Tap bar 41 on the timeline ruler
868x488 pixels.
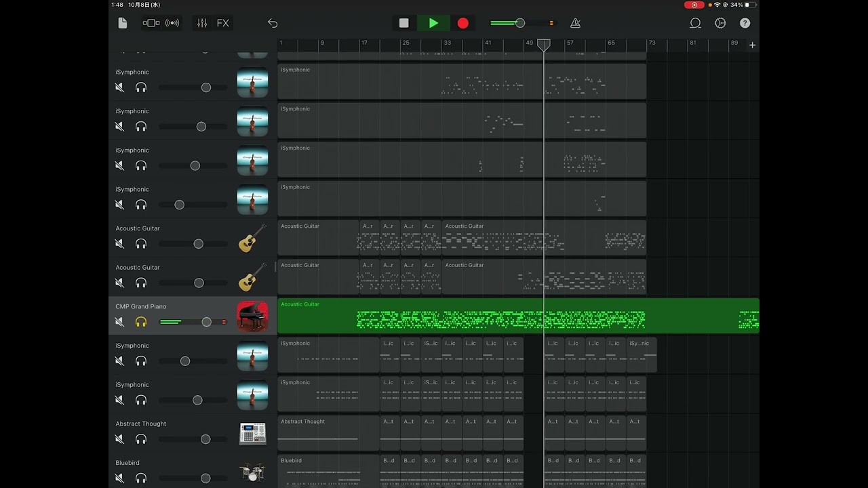(488, 43)
